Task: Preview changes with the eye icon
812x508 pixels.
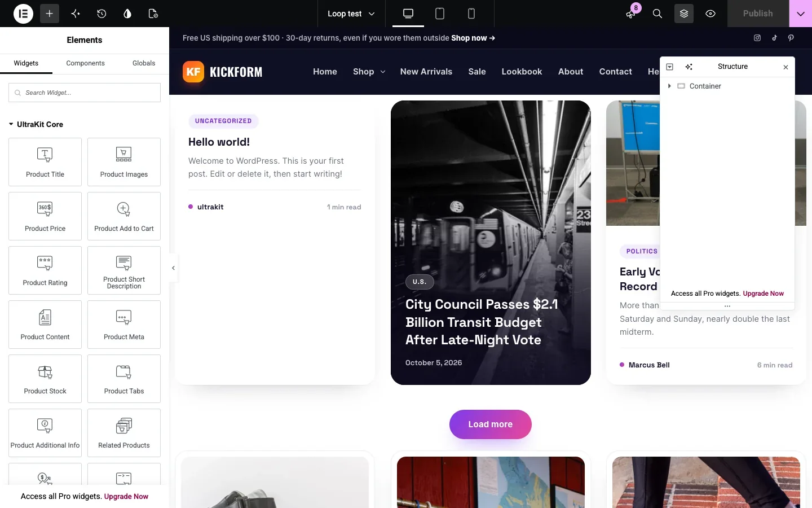Action: click(x=710, y=14)
